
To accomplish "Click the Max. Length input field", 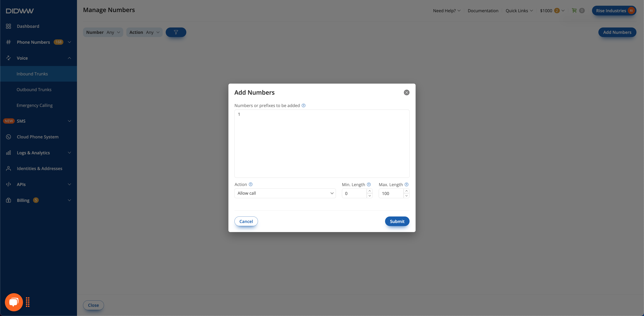I will tap(391, 193).
